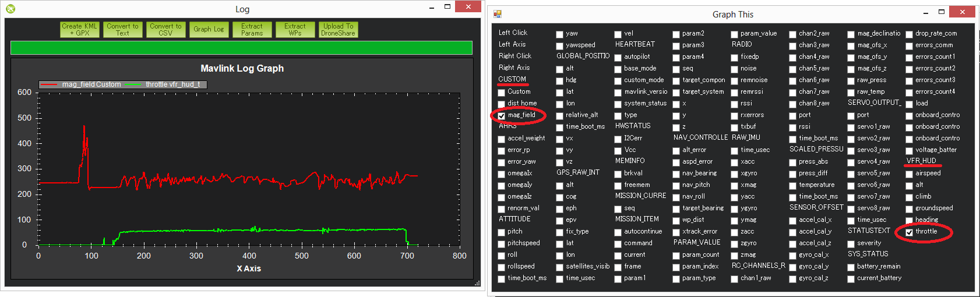Viewport: 980px width, 297px height.
Task: Check the groundspeed checkbox
Action: pos(910,209)
